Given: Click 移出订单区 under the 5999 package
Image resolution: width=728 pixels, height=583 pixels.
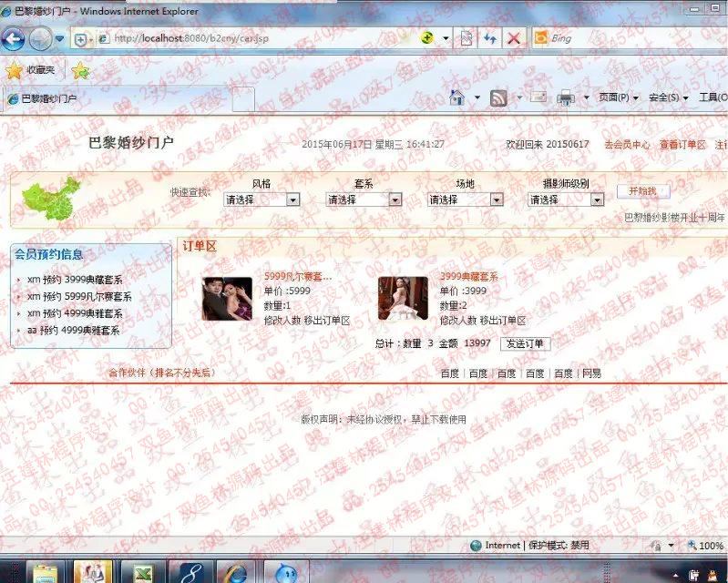Looking at the screenshot, I should [x=327, y=321].
